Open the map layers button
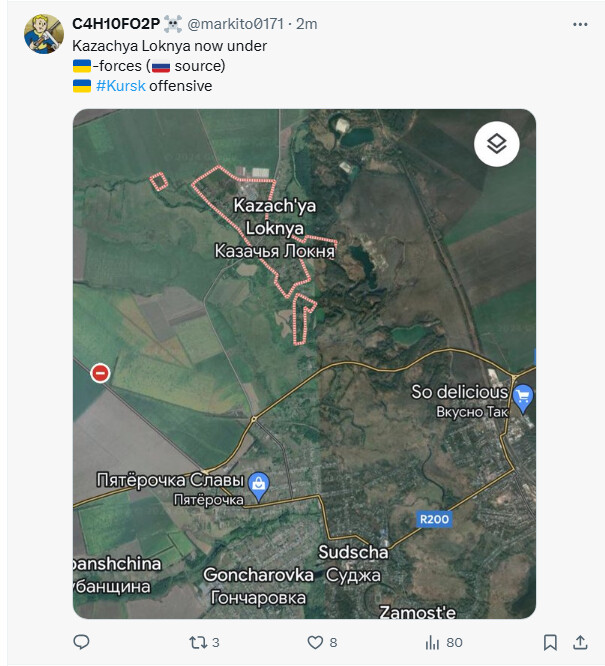This screenshot has width=605, height=666. (x=497, y=145)
